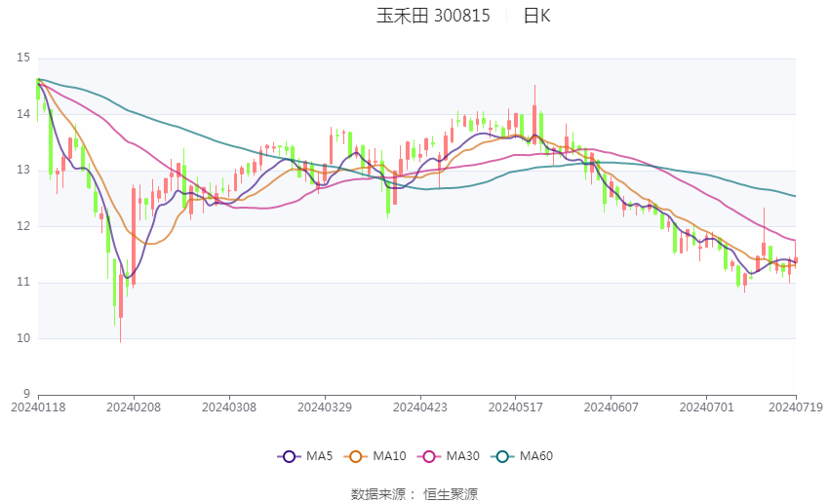Toggle the MA60 legend line

click(x=522, y=456)
